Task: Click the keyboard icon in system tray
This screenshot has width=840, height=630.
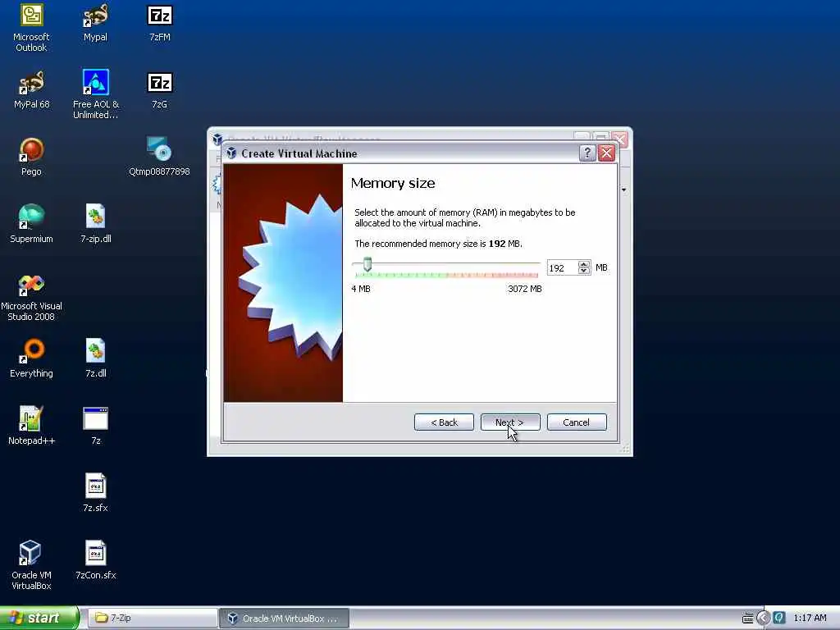Action: (748, 619)
